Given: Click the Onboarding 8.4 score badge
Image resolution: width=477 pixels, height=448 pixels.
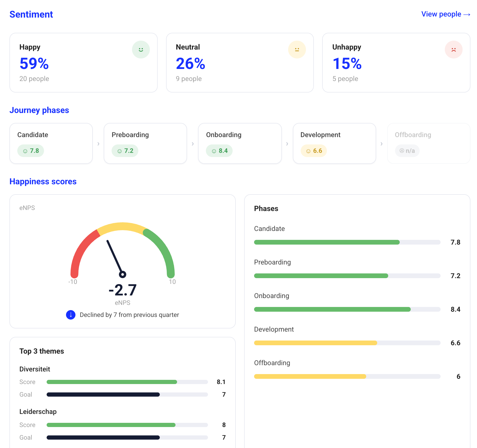Looking at the screenshot, I should (x=219, y=151).
